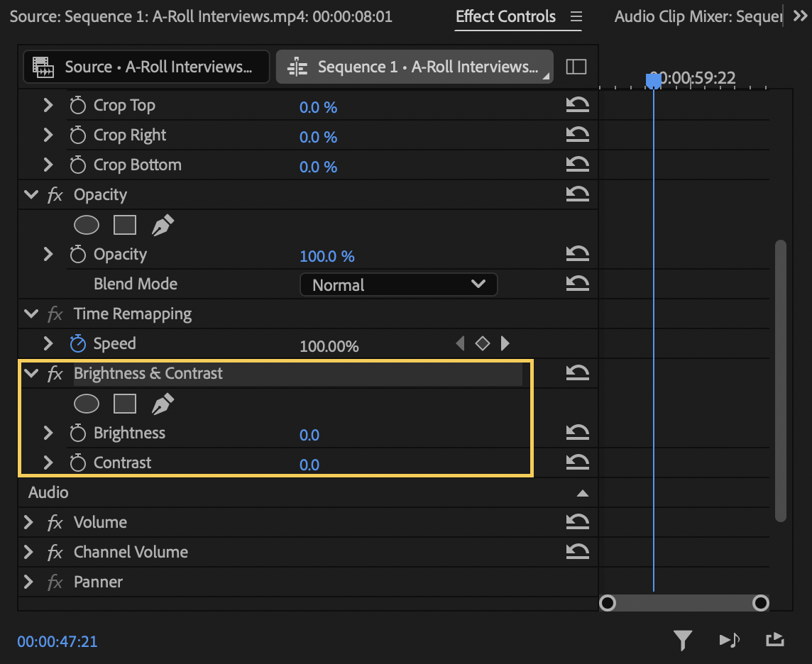Click the playhead marker on the ruler
Screen dimensions: 812x664
click(x=654, y=81)
